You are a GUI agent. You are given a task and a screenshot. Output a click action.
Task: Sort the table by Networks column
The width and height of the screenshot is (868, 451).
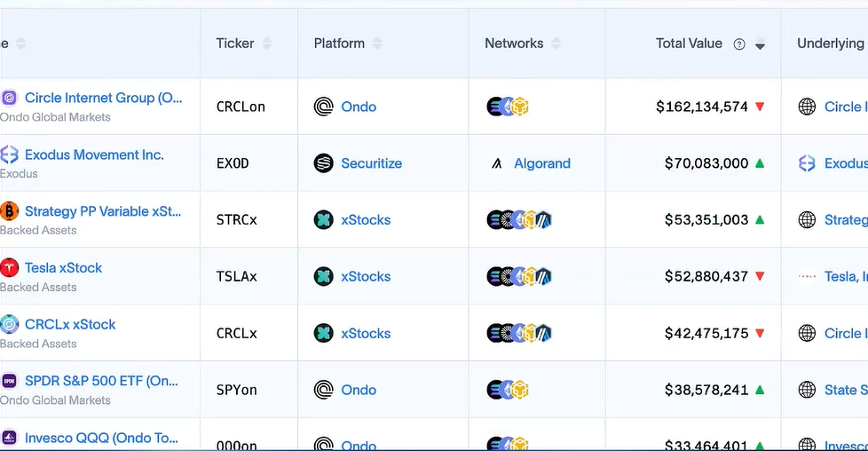(556, 44)
